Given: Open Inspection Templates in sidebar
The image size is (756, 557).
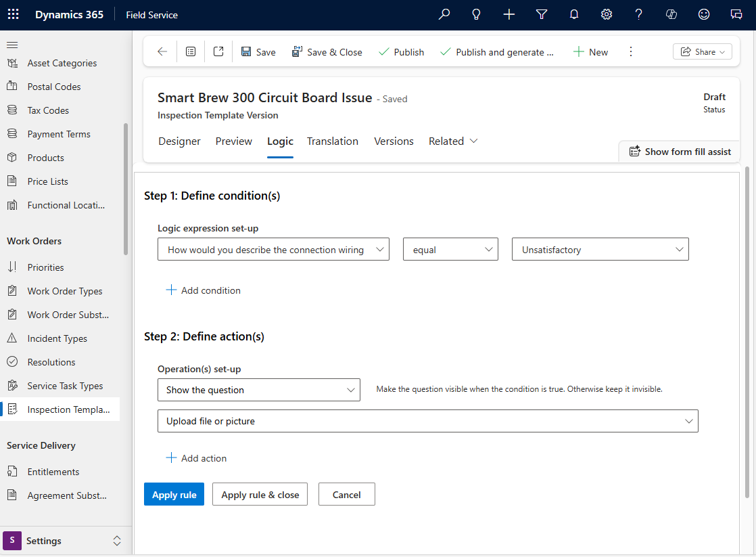Looking at the screenshot, I should pos(60,409).
